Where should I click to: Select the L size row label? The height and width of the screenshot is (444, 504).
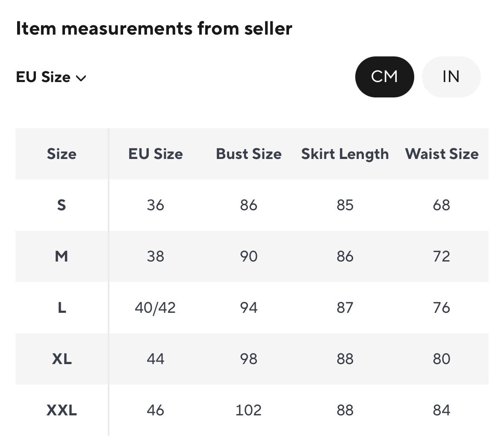[62, 308]
